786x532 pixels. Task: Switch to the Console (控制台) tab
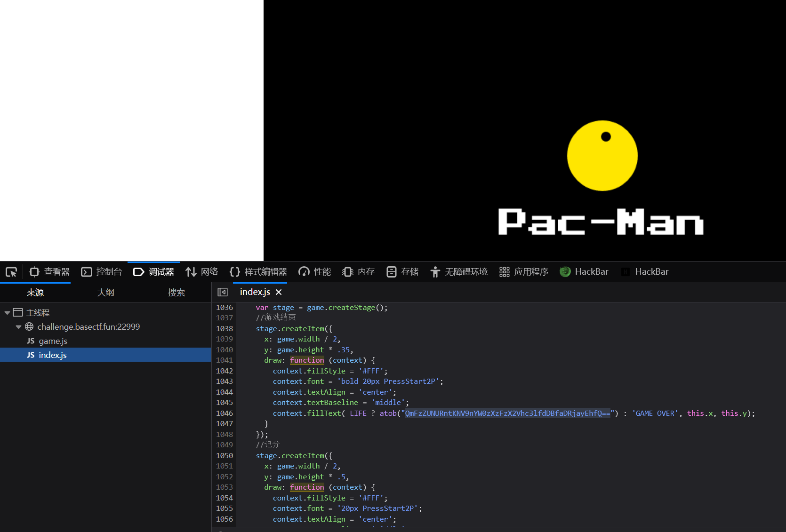pos(101,272)
